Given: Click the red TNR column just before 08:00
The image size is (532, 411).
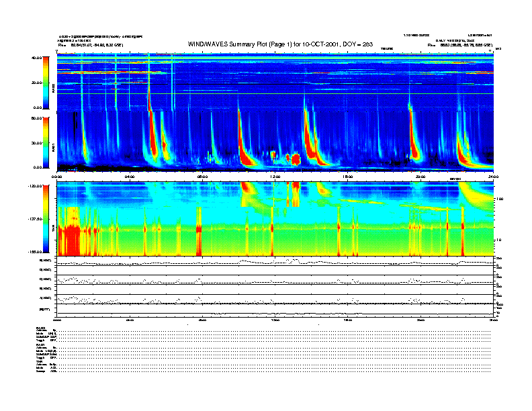Looking at the screenshot, I should (x=199, y=231).
